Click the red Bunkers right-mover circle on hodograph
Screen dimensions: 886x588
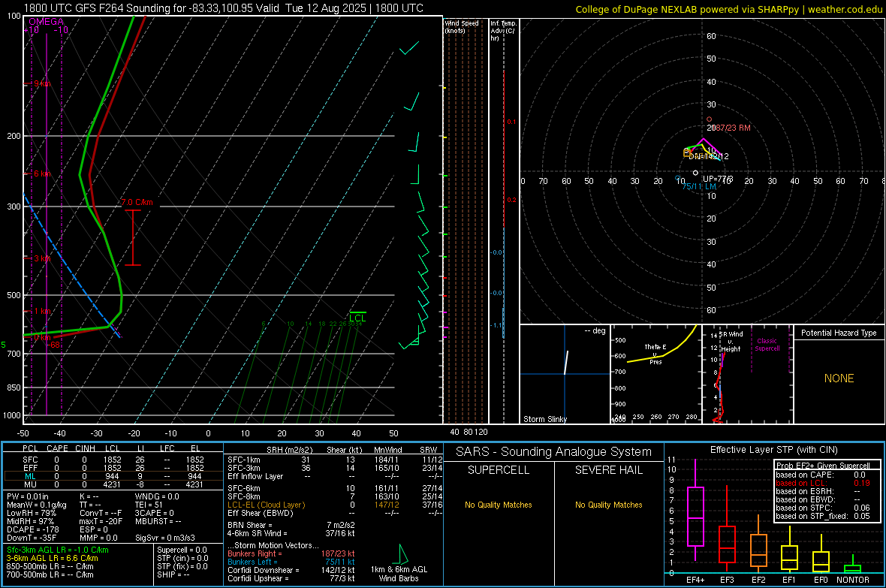(709, 119)
